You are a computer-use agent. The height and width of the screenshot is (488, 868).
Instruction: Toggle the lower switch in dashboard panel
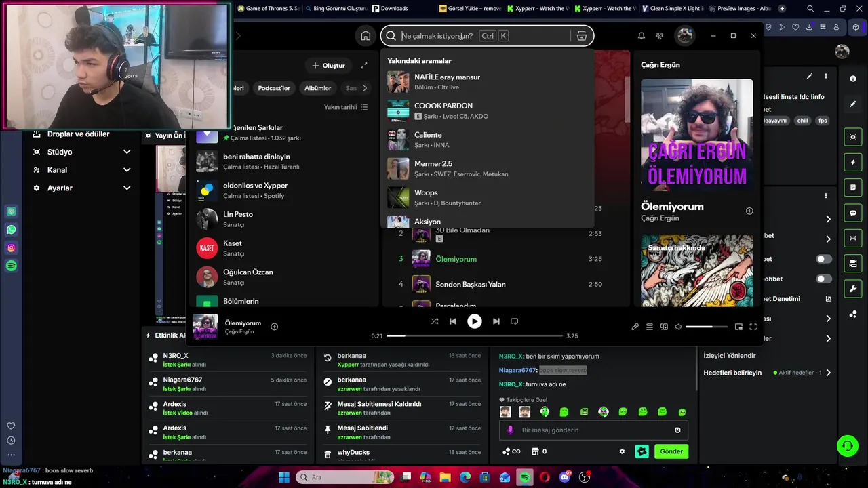coord(824,279)
